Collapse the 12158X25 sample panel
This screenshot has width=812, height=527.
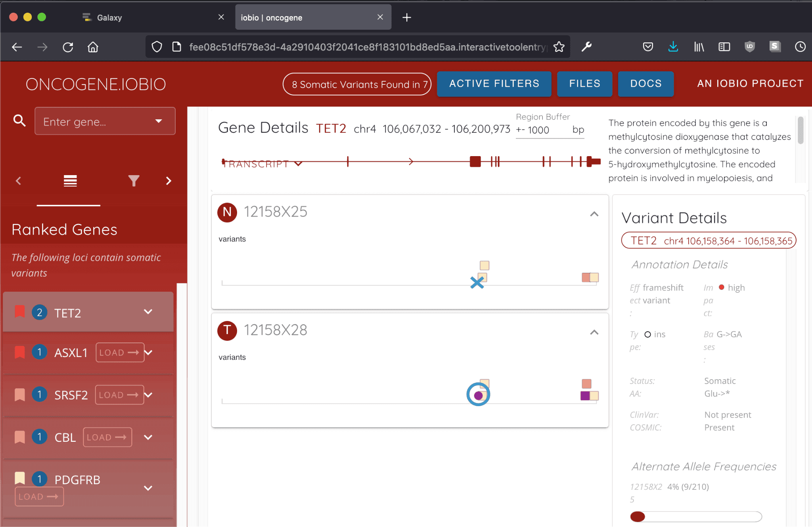(594, 214)
